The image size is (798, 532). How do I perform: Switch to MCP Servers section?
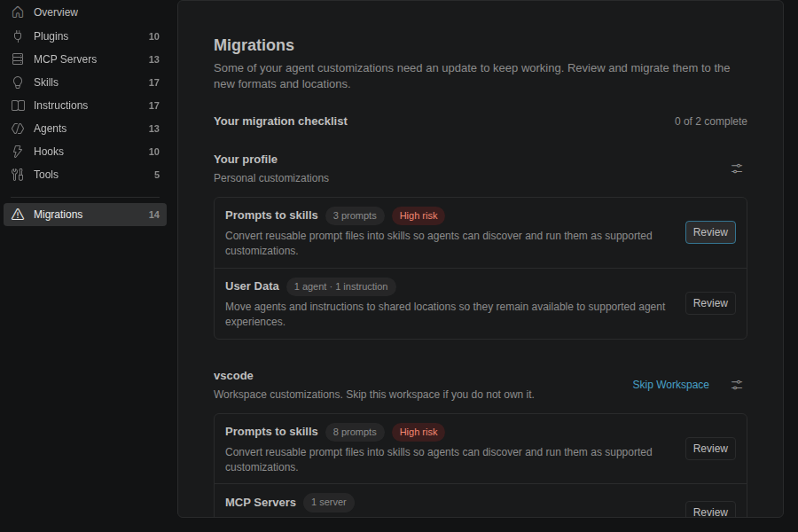point(85,59)
